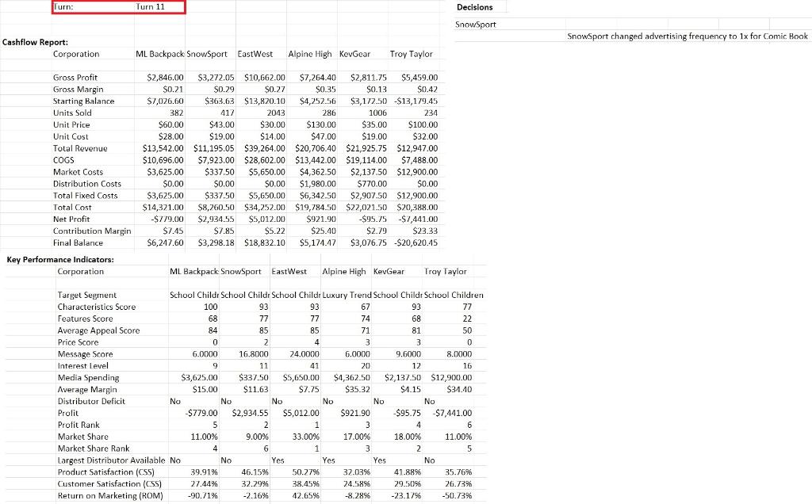Viewport: 812px width, 504px height.
Task: Select EastWest COGS $28,602.00
Action: tap(265, 160)
